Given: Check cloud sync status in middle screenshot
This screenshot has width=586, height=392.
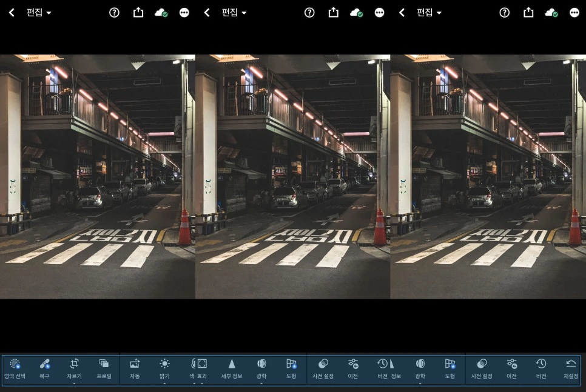Looking at the screenshot, I should [356, 13].
